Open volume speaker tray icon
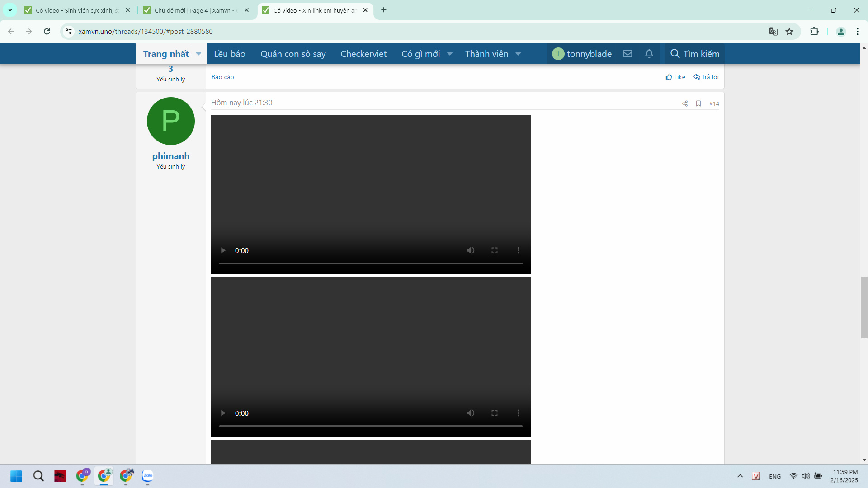Viewport: 868px width, 488px height. (806, 476)
